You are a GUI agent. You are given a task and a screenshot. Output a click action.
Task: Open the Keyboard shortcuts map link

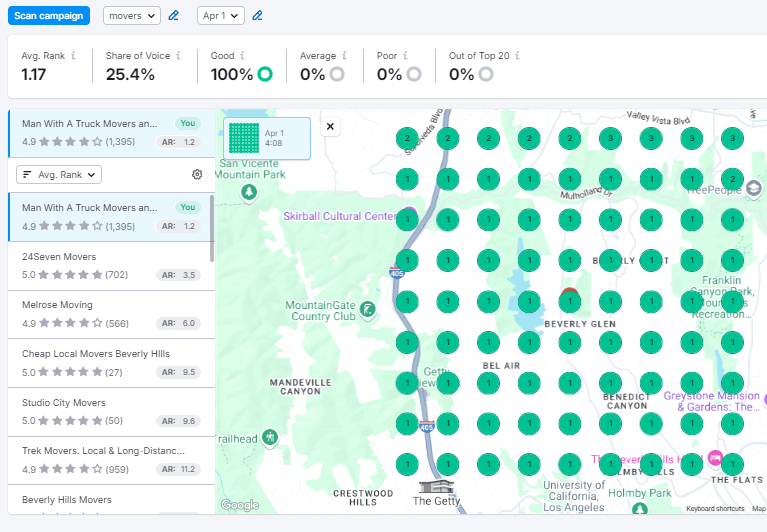(x=715, y=509)
